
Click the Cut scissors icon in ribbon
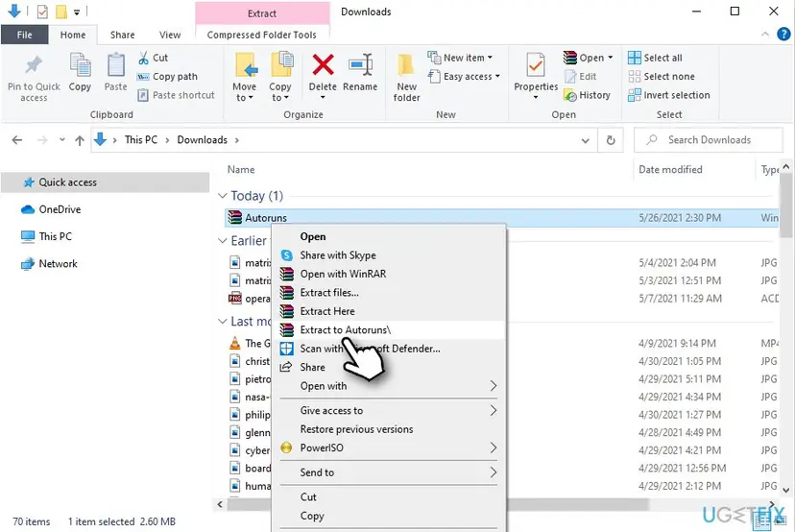click(143, 58)
